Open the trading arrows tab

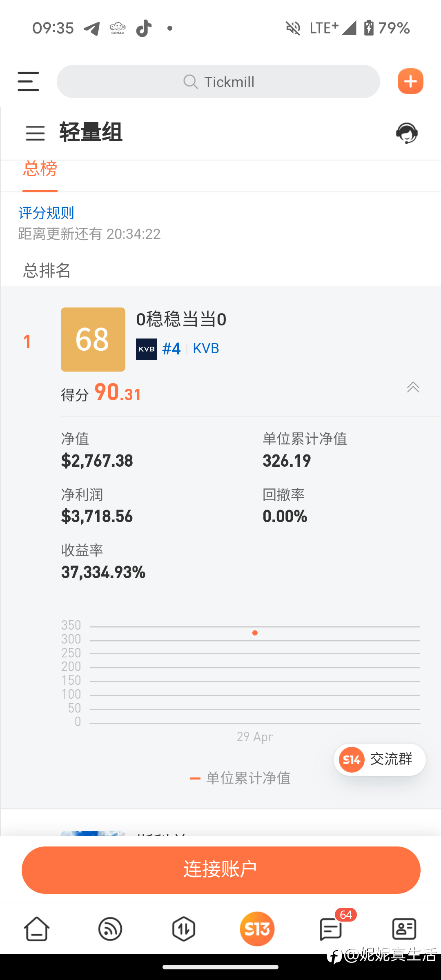(x=184, y=929)
